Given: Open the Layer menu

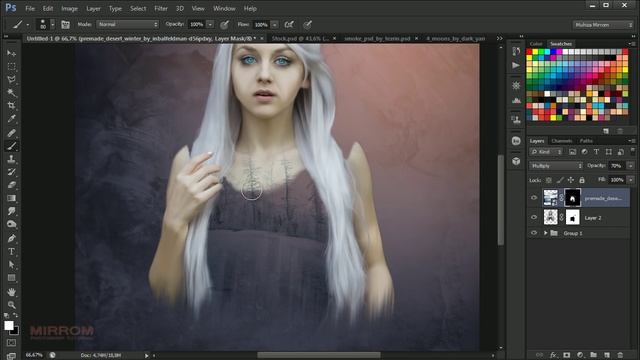Looking at the screenshot, I should click(x=93, y=8).
